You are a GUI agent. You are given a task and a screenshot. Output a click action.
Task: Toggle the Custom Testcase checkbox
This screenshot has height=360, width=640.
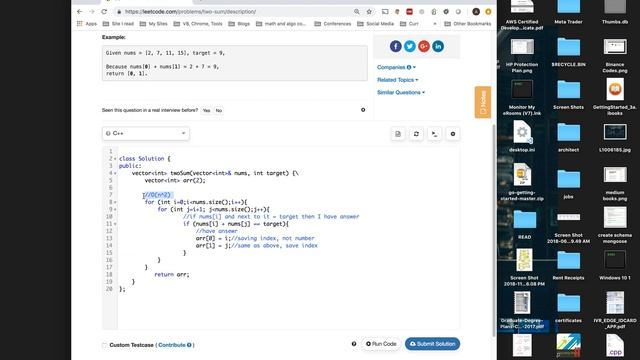pyautogui.click(x=104, y=345)
